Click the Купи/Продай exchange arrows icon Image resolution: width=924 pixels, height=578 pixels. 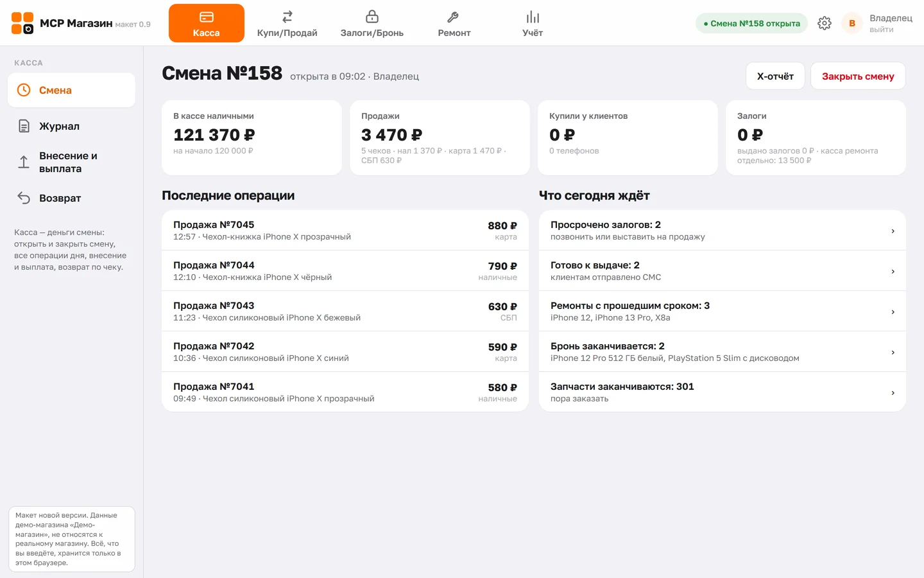(x=287, y=17)
